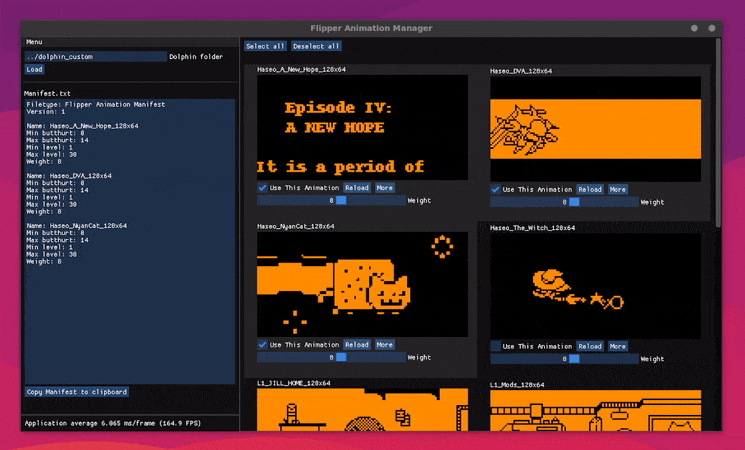Click the Haseo_DVA animation preview
745x450 pixels.
click(x=596, y=129)
